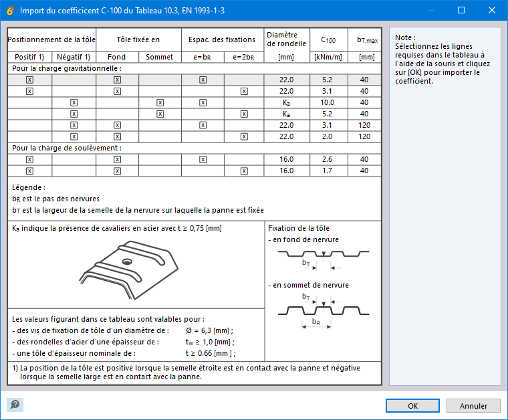Click the Positif 1) column header
The height and width of the screenshot is (420, 508).
[x=29, y=57]
